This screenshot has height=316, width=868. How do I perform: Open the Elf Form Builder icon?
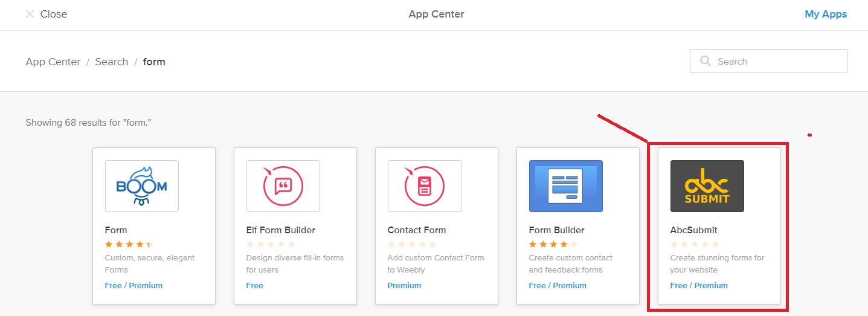point(283,186)
